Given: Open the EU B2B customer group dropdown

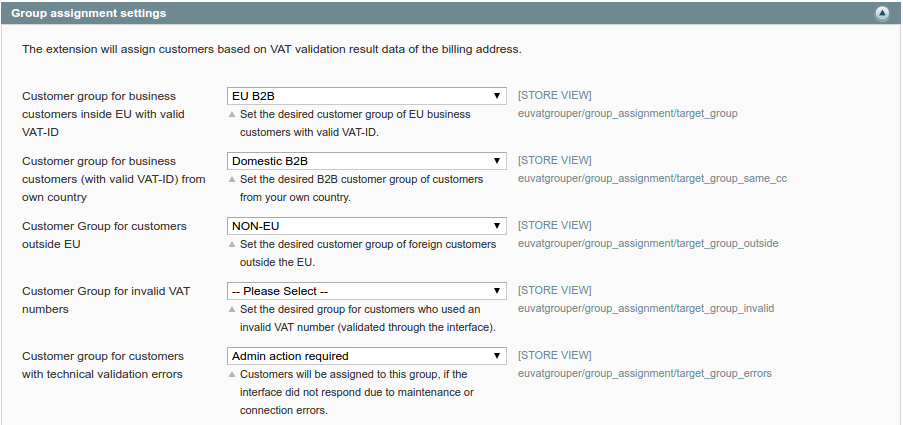Looking at the screenshot, I should tap(367, 96).
